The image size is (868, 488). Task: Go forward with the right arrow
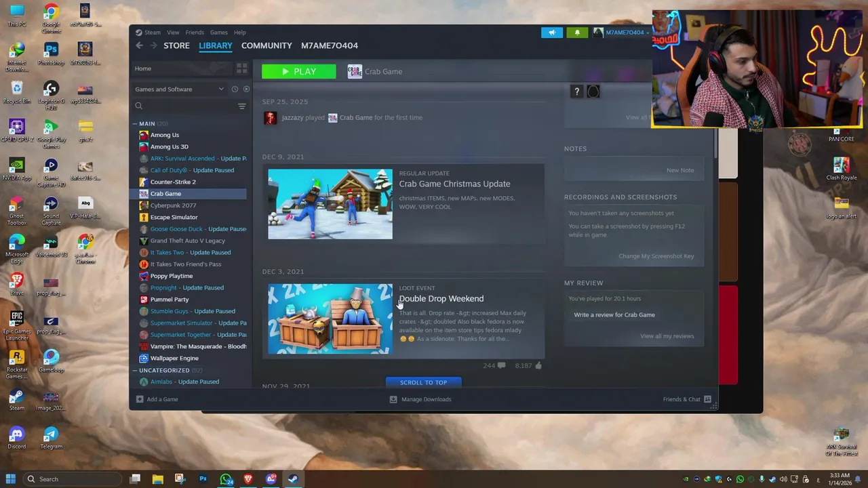[x=153, y=45]
